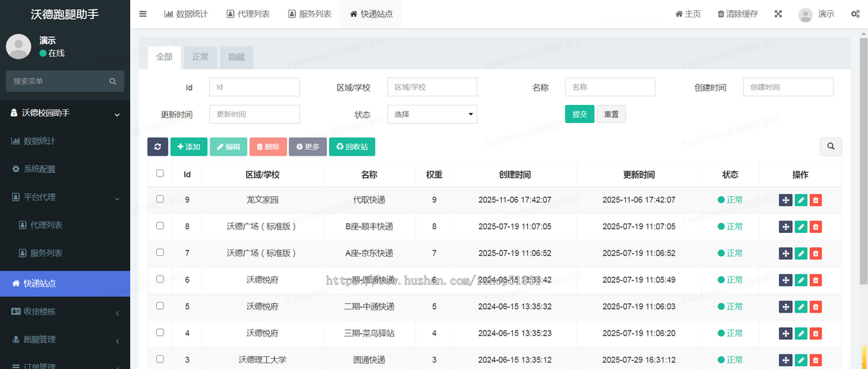Check the checkbox for row Id 8
This screenshot has height=369, width=868.
click(x=160, y=226)
